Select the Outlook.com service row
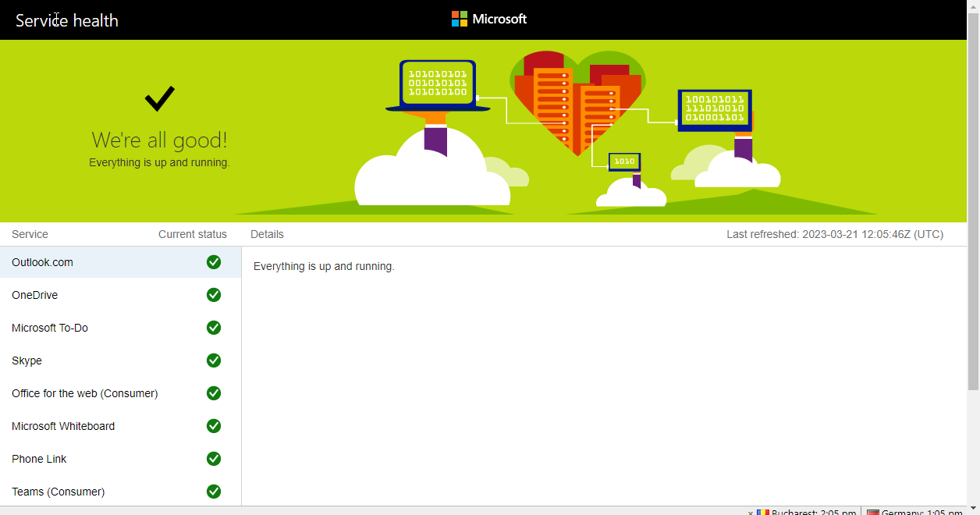 tap(121, 262)
